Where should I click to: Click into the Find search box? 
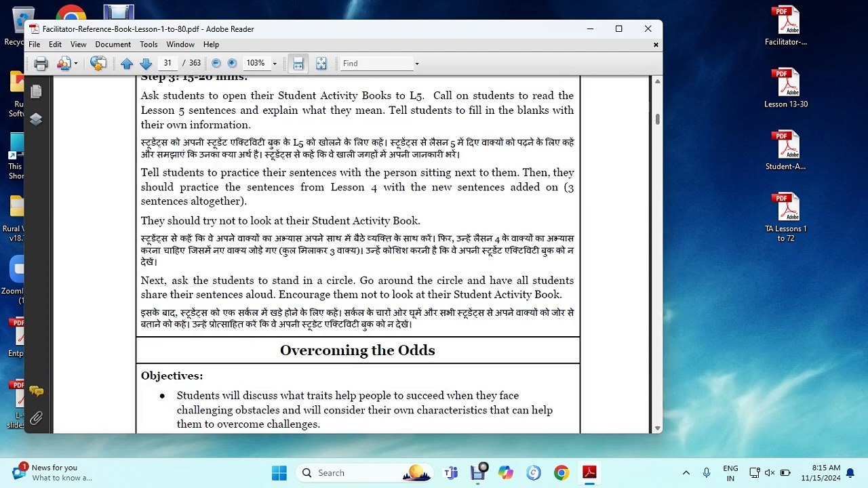click(377, 64)
